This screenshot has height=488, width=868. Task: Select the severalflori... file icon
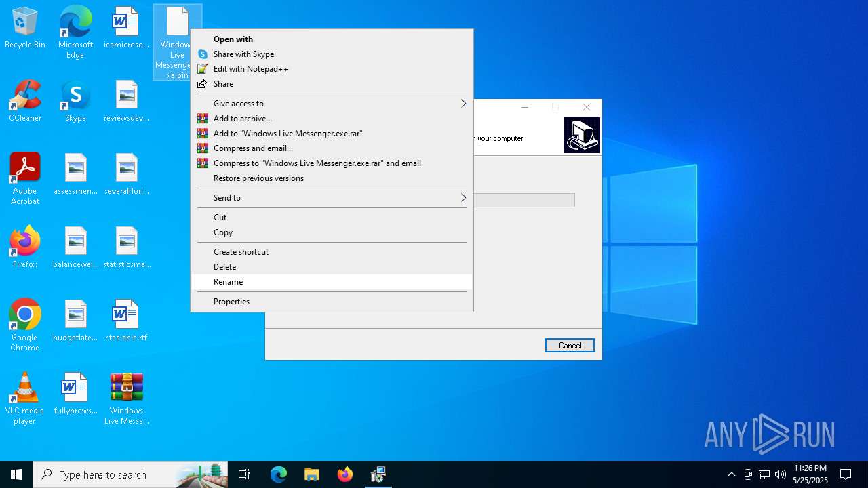tap(126, 175)
